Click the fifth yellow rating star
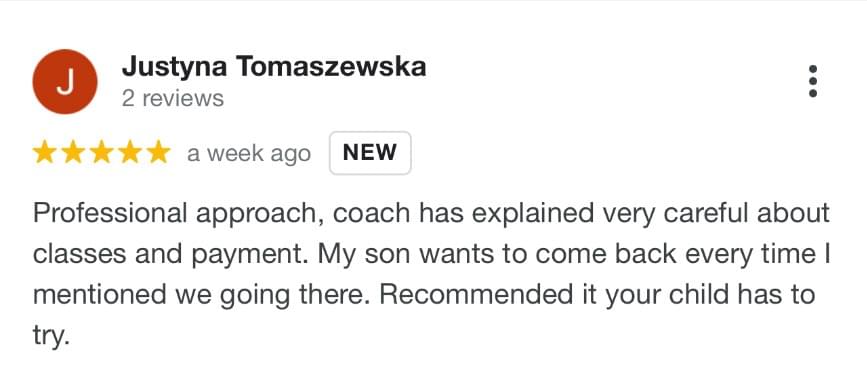 point(159,152)
